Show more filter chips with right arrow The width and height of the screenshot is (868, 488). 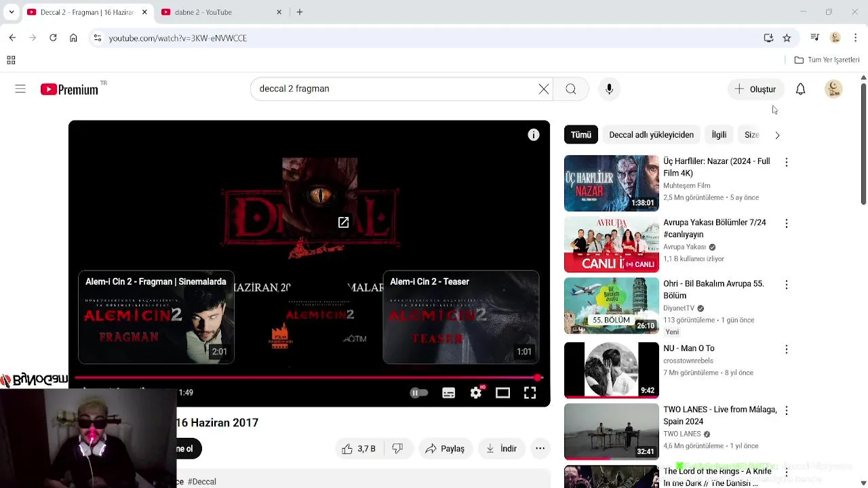777,135
